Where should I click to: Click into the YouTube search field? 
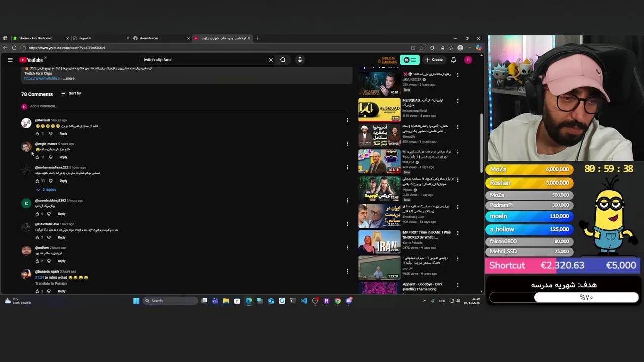click(x=204, y=60)
